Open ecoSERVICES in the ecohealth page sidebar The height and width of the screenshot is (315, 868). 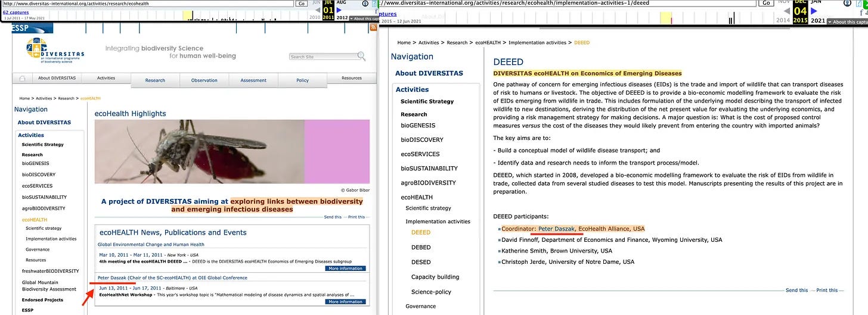point(38,186)
